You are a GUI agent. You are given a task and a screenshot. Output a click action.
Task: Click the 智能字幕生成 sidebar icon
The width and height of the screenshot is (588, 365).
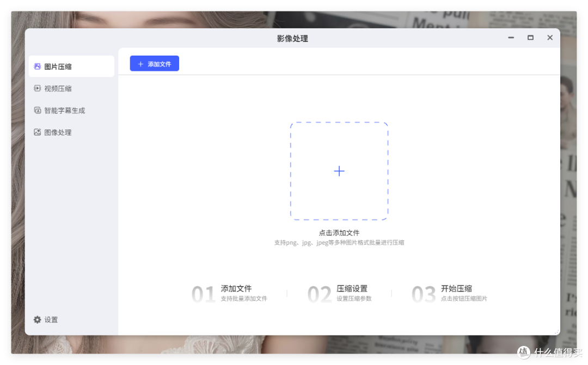(37, 110)
